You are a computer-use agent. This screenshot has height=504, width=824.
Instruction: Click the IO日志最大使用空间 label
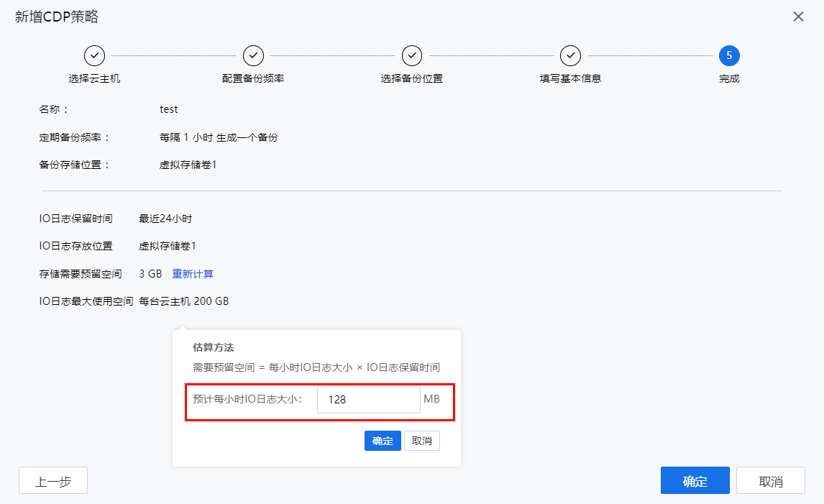(86, 301)
